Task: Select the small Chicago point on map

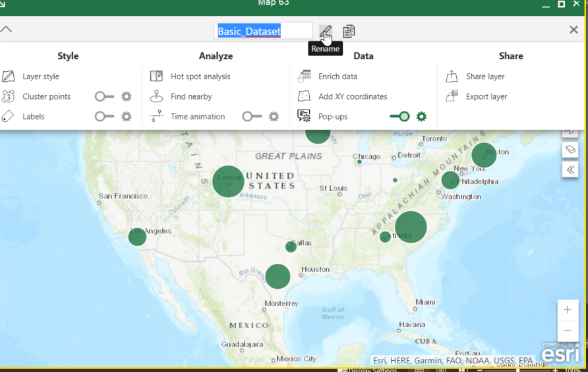Action: [x=359, y=162]
